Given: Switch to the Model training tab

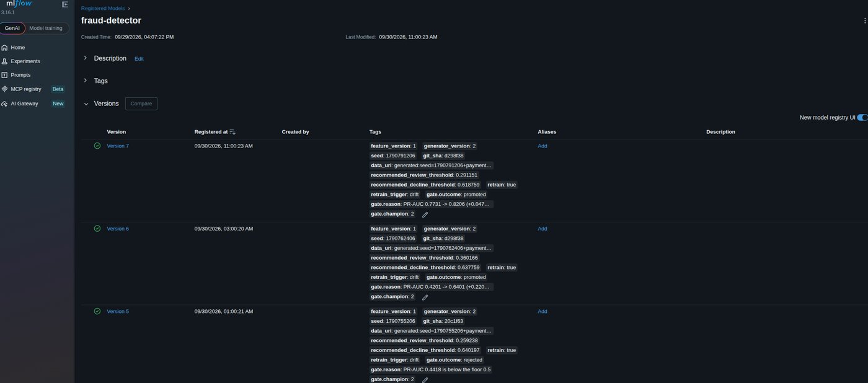Looking at the screenshot, I should coord(46,28).
